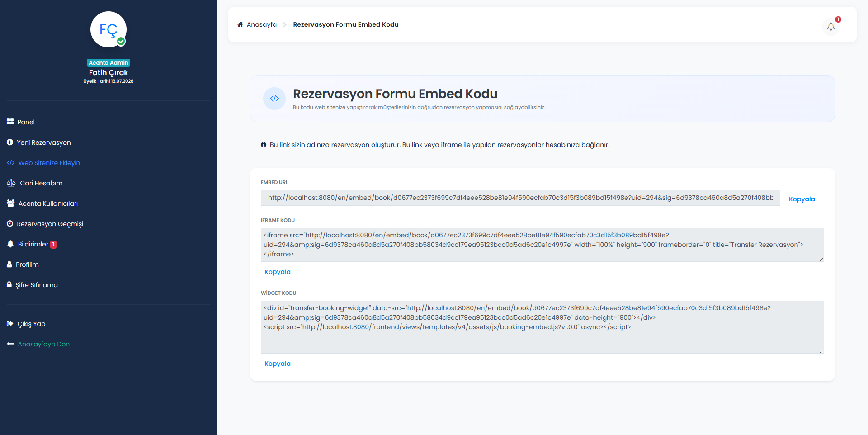Click the Panel grid icon in sidebar
This screenshot has height=435, width=868.
coord(10,122)
